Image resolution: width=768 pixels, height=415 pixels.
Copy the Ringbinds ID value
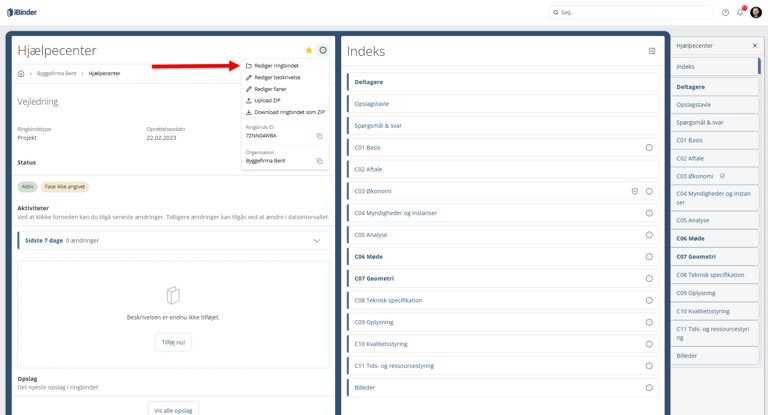(319, 136)
